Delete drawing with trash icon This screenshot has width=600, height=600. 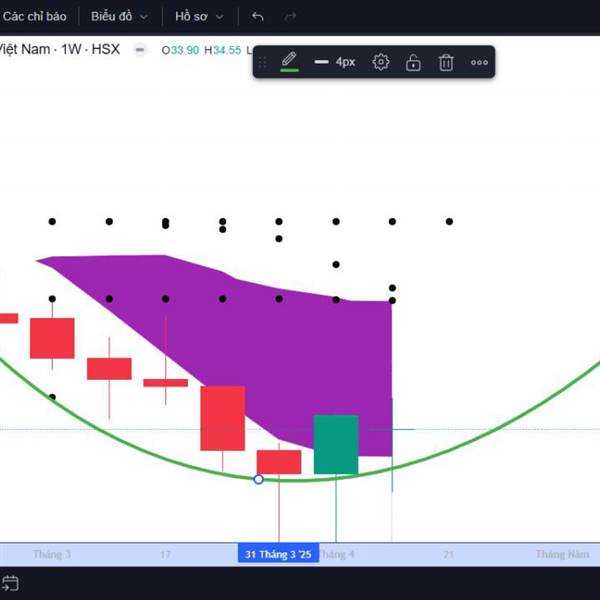[446, 62]
